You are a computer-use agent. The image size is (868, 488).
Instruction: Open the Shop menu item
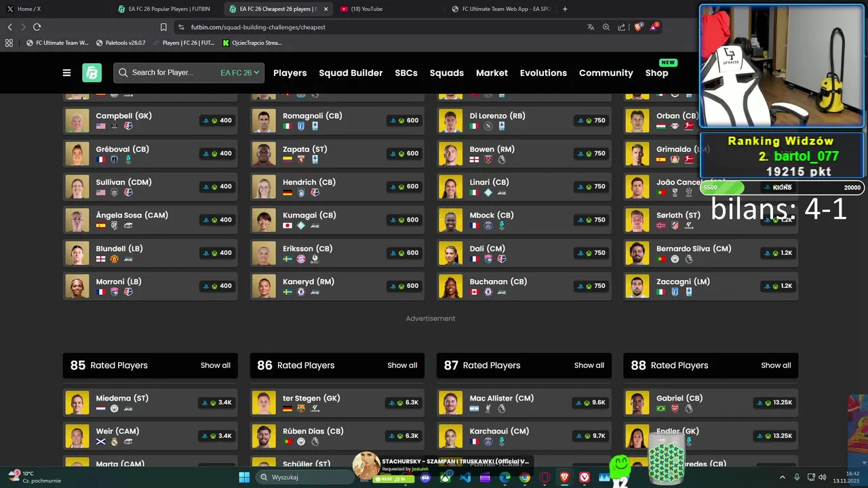656,73
